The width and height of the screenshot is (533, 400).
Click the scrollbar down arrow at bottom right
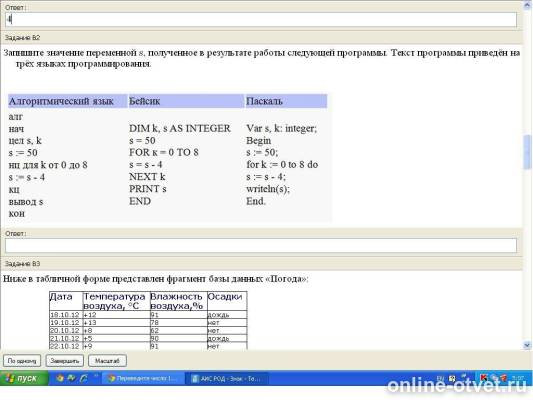[x=527, y=345]
